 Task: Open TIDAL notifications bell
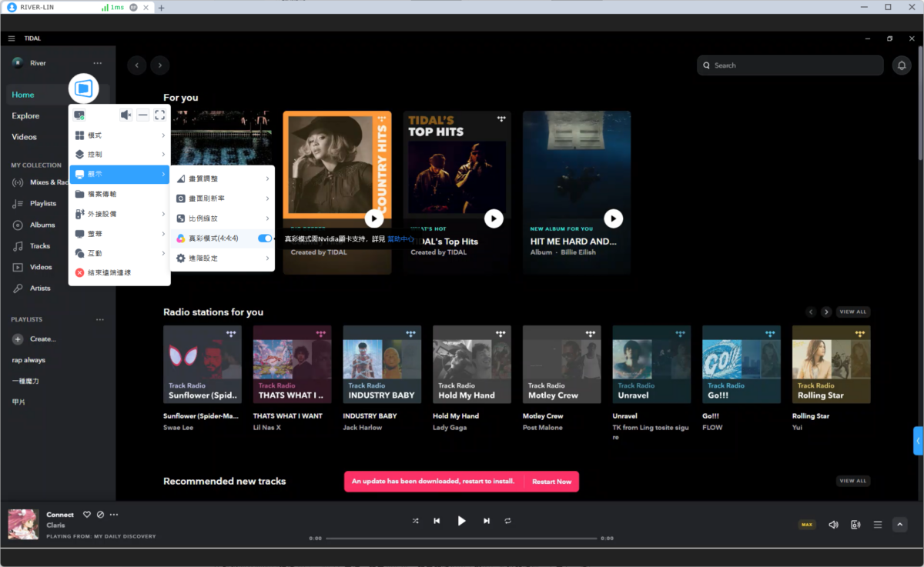(x=901, y=65)
